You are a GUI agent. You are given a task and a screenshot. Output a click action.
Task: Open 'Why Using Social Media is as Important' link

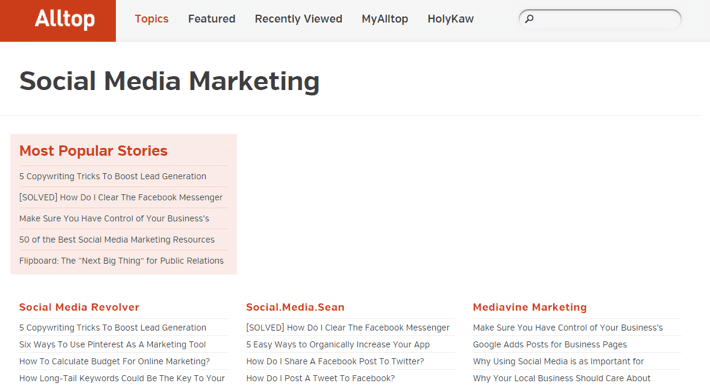pos(558,361)
